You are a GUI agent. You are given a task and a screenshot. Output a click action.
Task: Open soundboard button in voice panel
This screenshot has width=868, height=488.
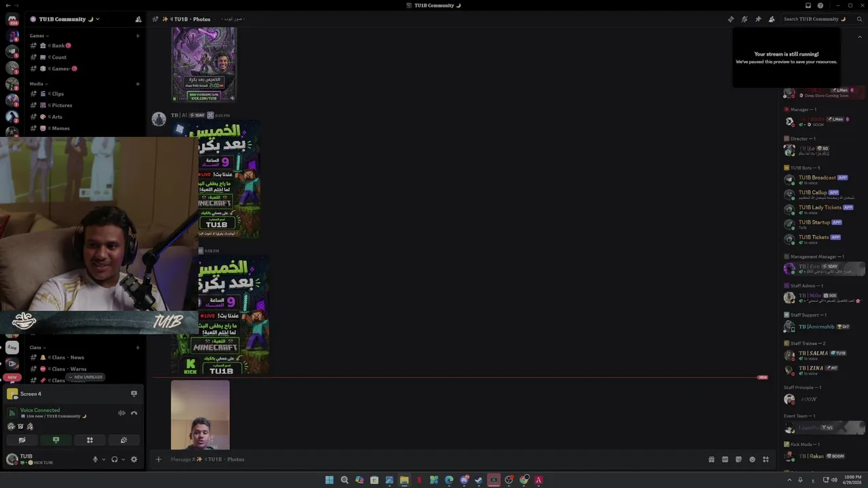pyautogui.click(x=123, y=440)
